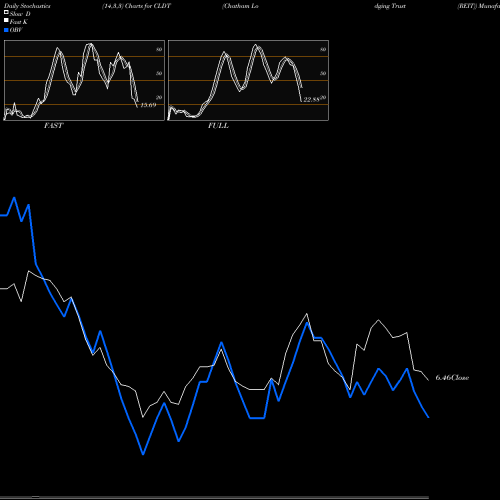The width and height of the screenshot is (500, 500).
Task: Click the 22.88 value in FULL chart
Action: (312, 99)
